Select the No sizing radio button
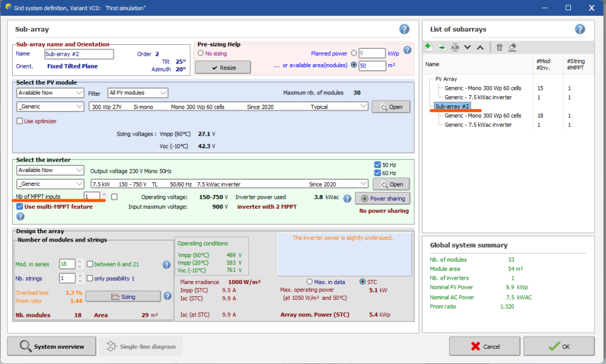The width and height of the screenshot is (606, 364). point(201,53)
